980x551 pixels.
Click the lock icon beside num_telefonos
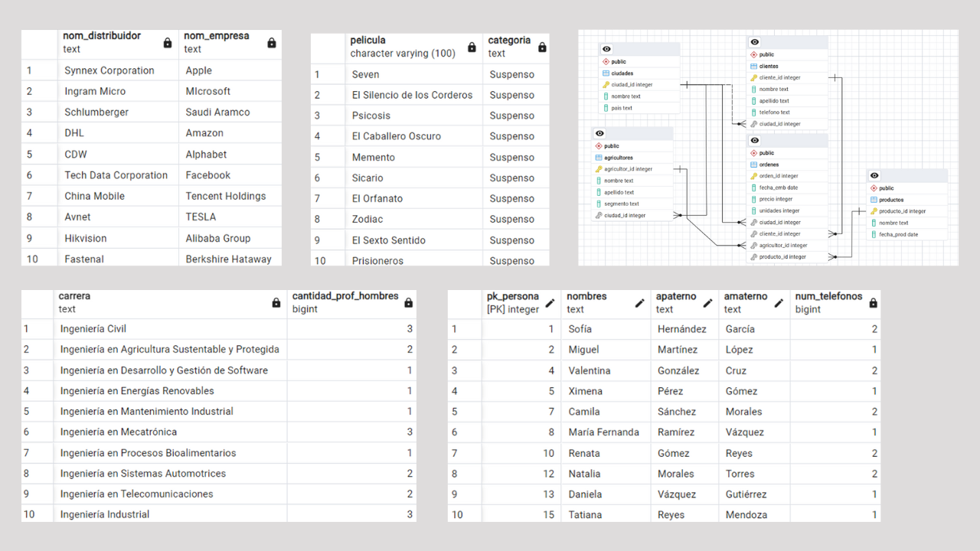click(873, 303)
